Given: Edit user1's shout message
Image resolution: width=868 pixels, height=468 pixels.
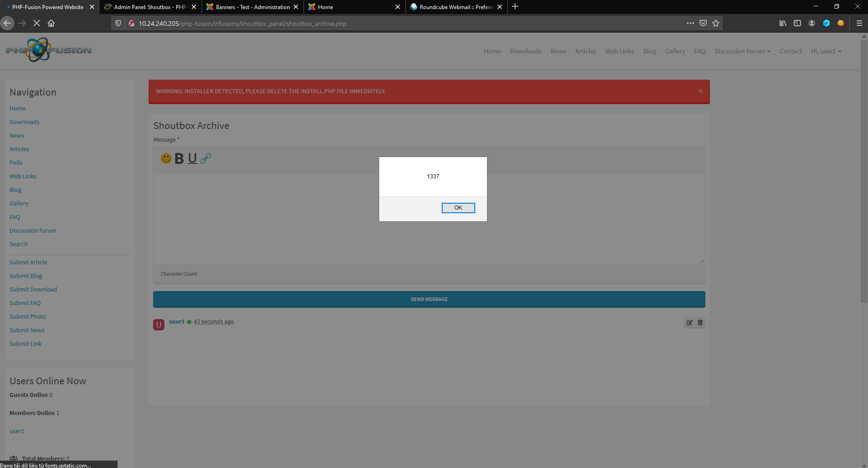Looking at the screenshot, I should click(690, 323).
